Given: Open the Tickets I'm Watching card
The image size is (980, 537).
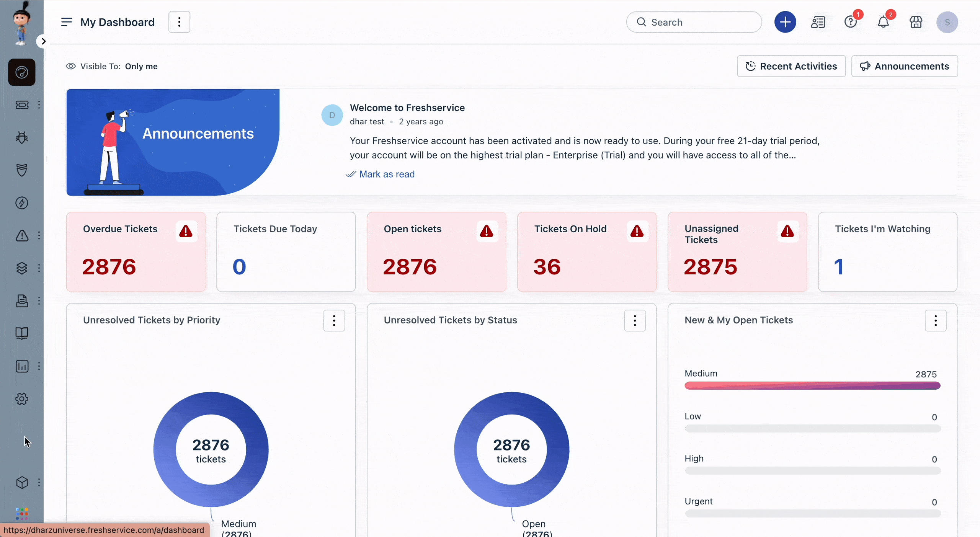Looking at the screenshot, I should point(888,252).
